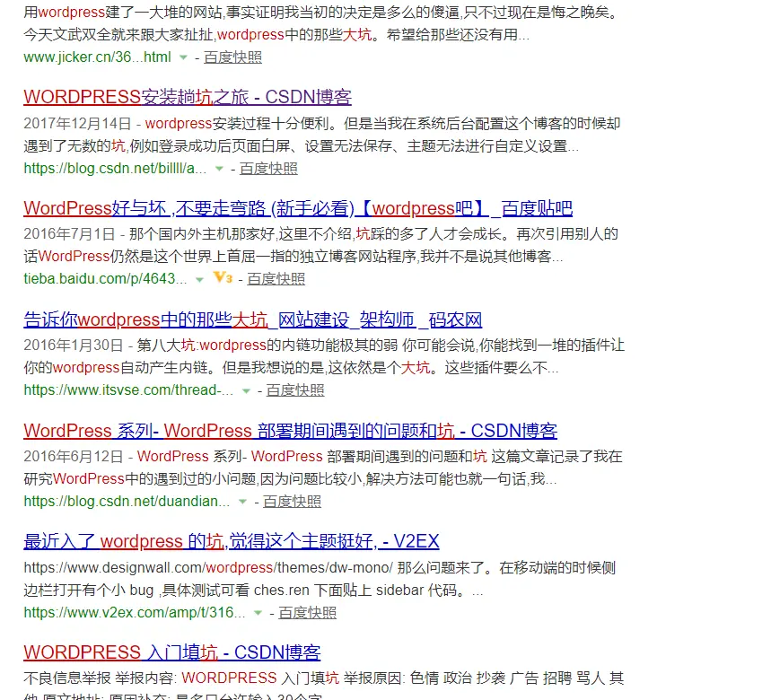
Task: Open 百度快照 for the tieba.baidu.com result
Action: 276,279
